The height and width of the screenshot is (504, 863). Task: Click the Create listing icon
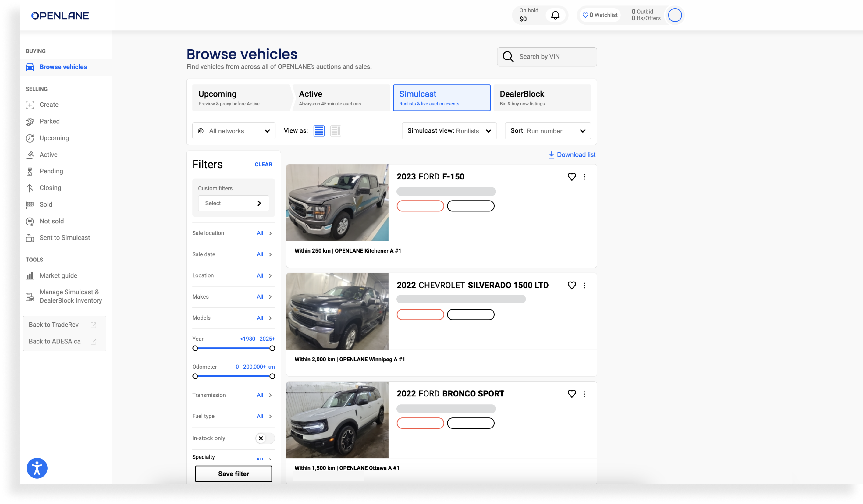30,105
